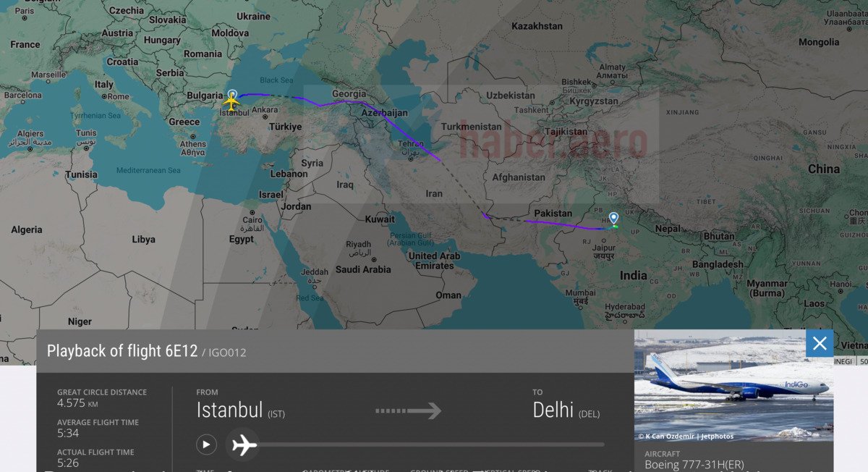Click the Istanbul (IST) origin airport
Image resolution: width=868 pixels, height=472 pixels.
click(240, 410)
